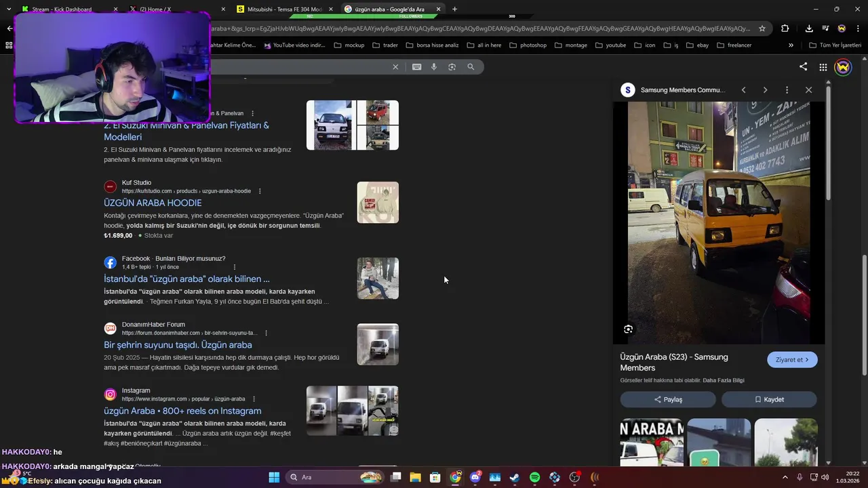Open borsa hisse analiz bookmark folder
Viewport: 868px width, 488px height.
pyautogui.click(x=432, y=45)
